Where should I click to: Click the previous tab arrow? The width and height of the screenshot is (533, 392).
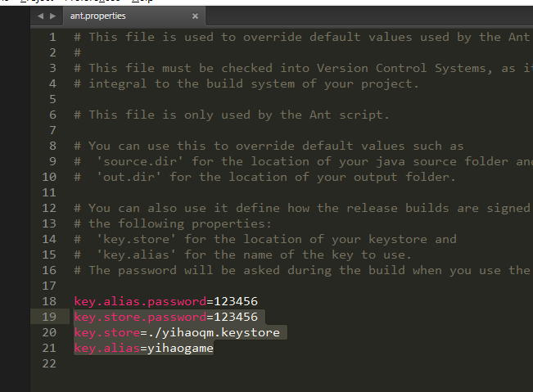tap(41, 16)
